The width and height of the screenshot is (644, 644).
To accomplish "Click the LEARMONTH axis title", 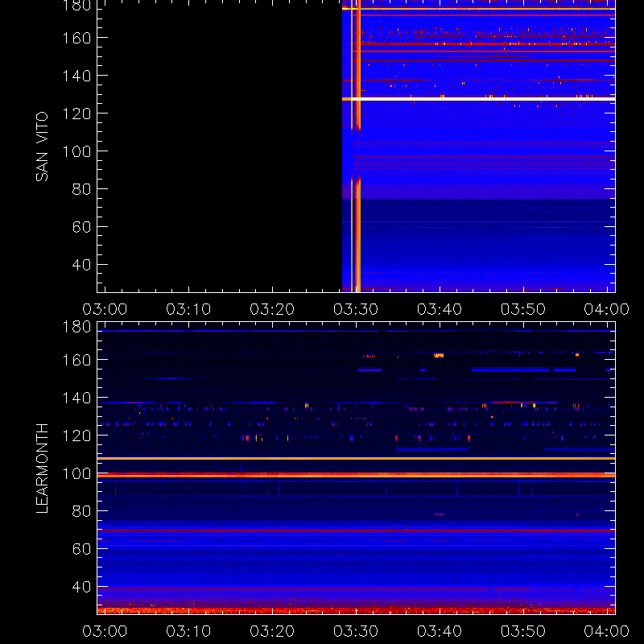I will pos(42,469).
